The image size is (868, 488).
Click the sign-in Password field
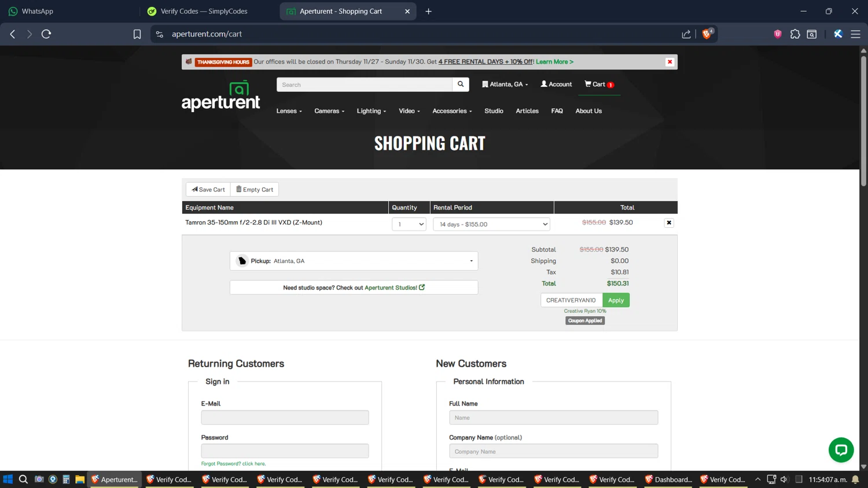click(x=285, y=451)
